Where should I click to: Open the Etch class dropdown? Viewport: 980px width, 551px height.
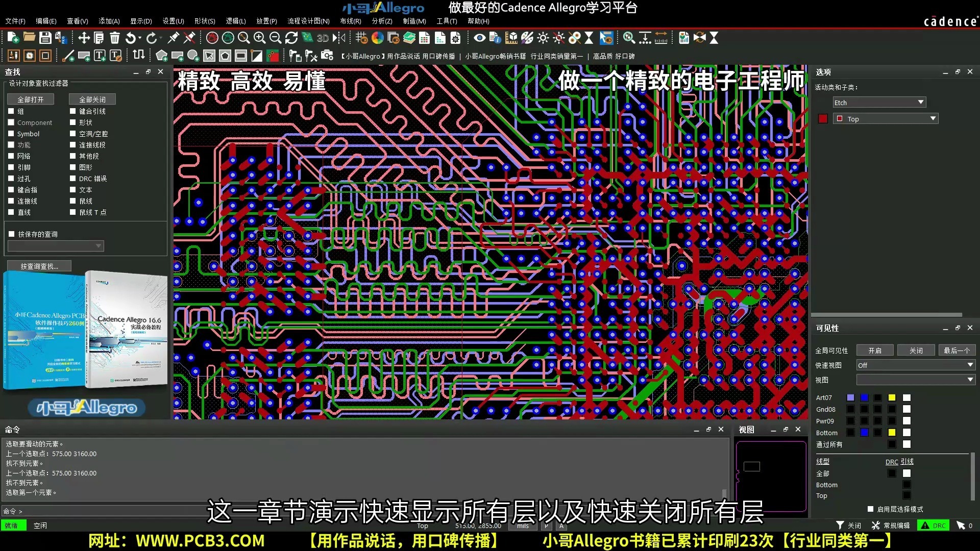[x=921, y=102]
